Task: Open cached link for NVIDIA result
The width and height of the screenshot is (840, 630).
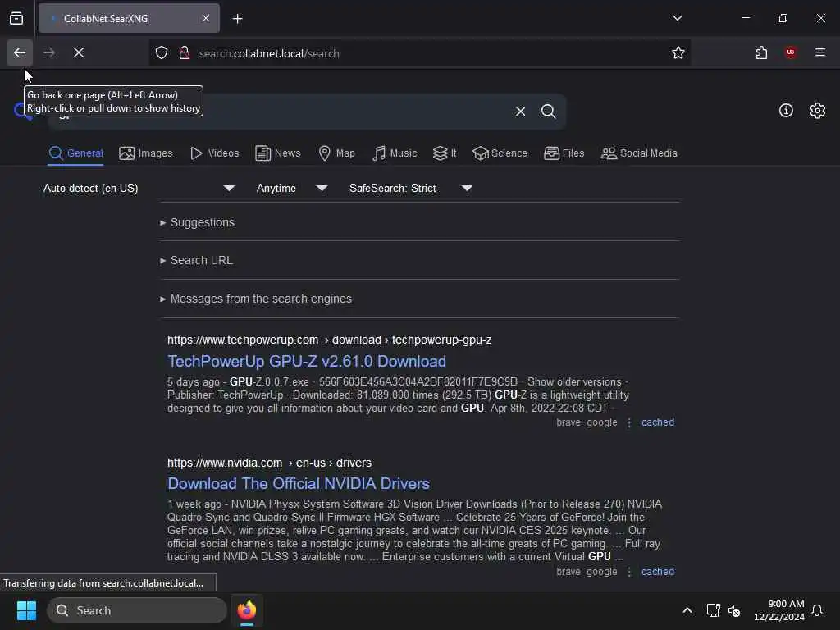Action: tap(658, 572)
